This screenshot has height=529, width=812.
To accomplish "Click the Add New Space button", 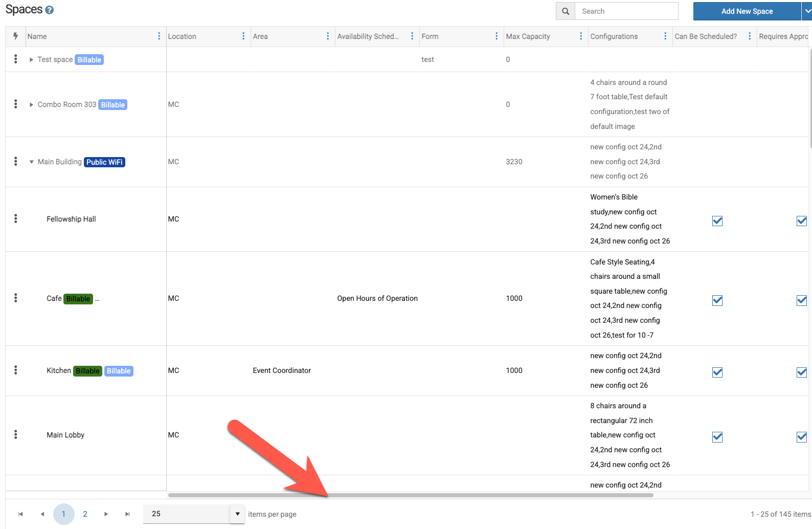I will 747,11.
